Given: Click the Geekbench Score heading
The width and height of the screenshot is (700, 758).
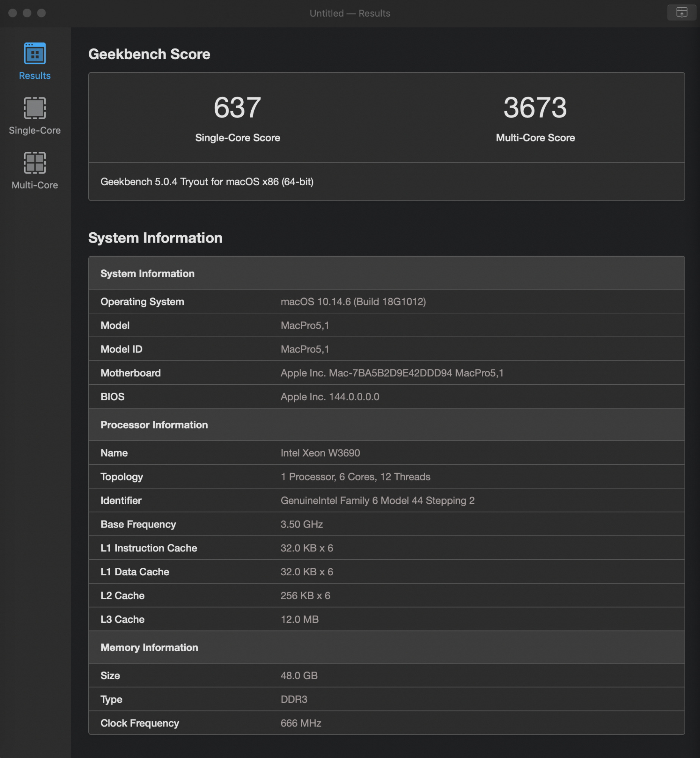Looking at the screenshot, I should 149,54.
